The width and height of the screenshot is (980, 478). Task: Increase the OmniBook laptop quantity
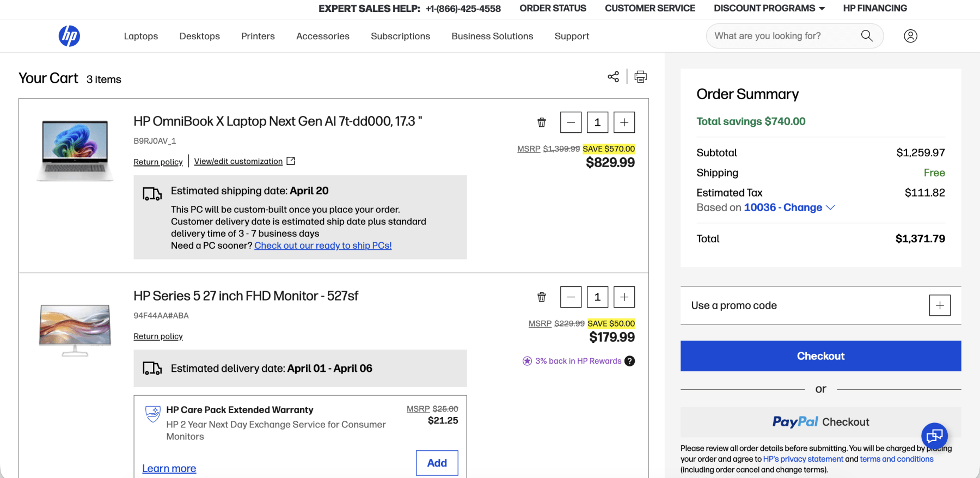coord(624,122)
